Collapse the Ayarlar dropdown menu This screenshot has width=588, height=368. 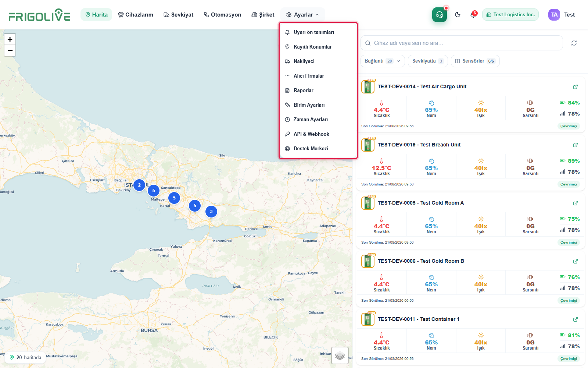(302, 15)
